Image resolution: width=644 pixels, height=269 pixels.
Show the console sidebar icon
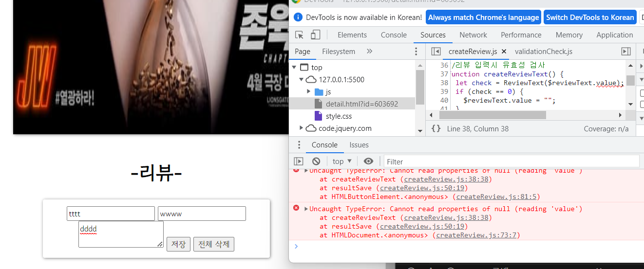click(x=299, y=161)
